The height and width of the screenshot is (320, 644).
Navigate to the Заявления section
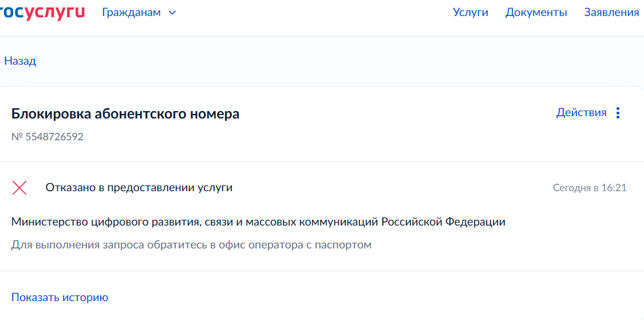coord(611,12)
